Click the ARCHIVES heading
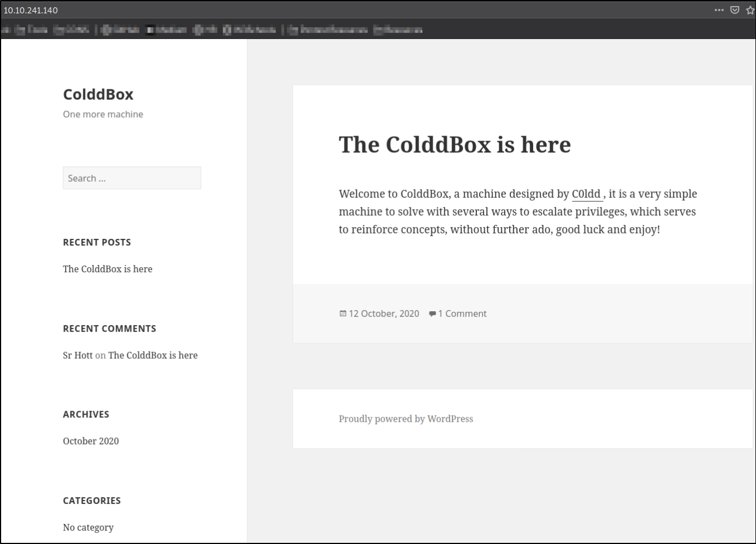Image resolution: width=756 pixels, height=544 pixels. pyautogui.click(x=86, y=415)
